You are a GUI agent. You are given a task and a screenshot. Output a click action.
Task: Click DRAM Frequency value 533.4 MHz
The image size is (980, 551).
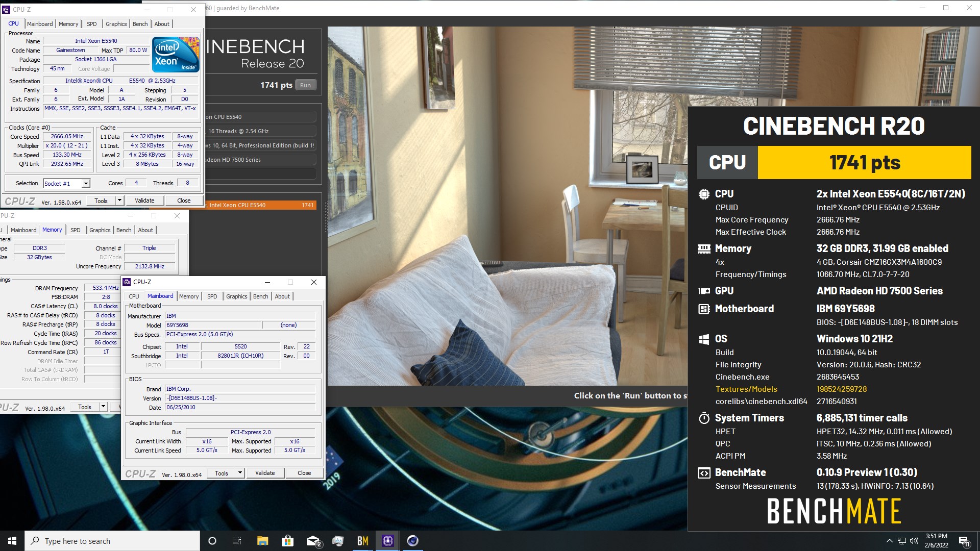click(x=106, y=288)
